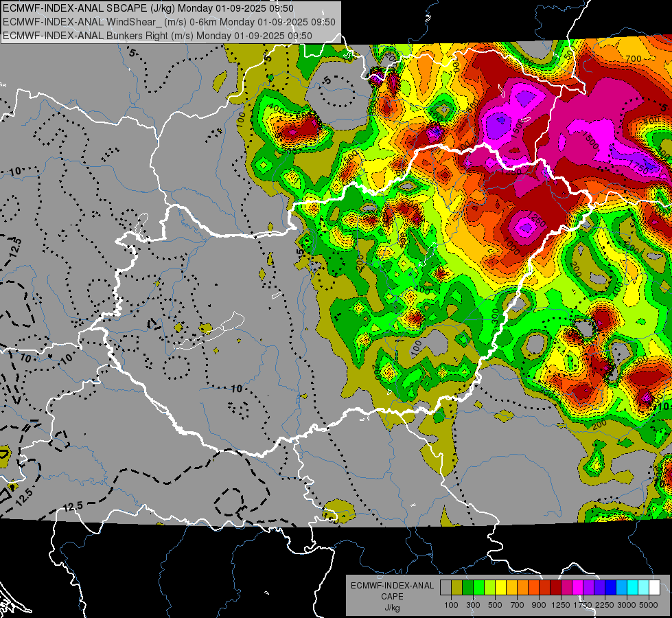Click the amber swatch before the 700 tick
Viewport: 672px width, 618px height.
(x=511, y=587)
